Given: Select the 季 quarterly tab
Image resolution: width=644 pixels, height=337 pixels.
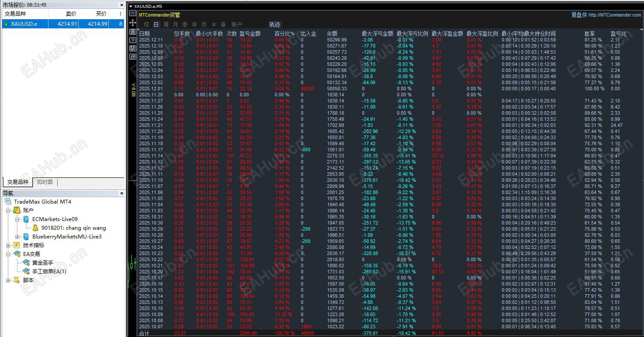Looking at the screenshot, I should pyautogui.click(x=185, y=25).
